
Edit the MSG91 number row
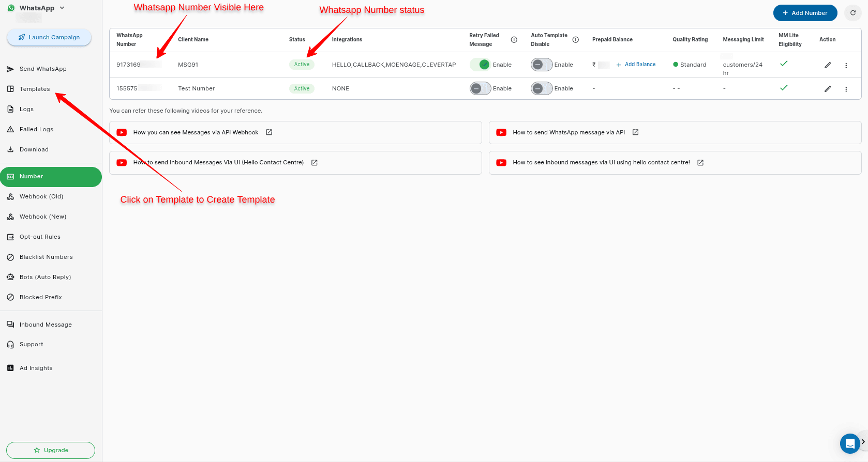pyautogui.click(x=828, y=65)
